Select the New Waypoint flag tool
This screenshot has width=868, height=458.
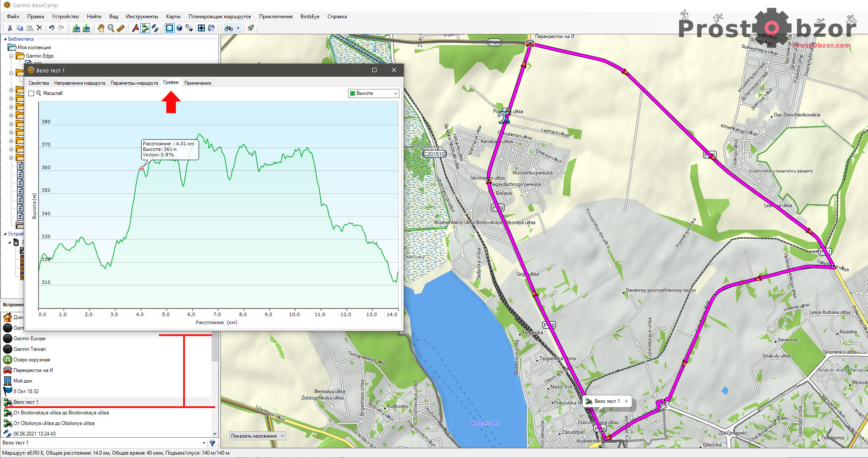tap(135, 28)
